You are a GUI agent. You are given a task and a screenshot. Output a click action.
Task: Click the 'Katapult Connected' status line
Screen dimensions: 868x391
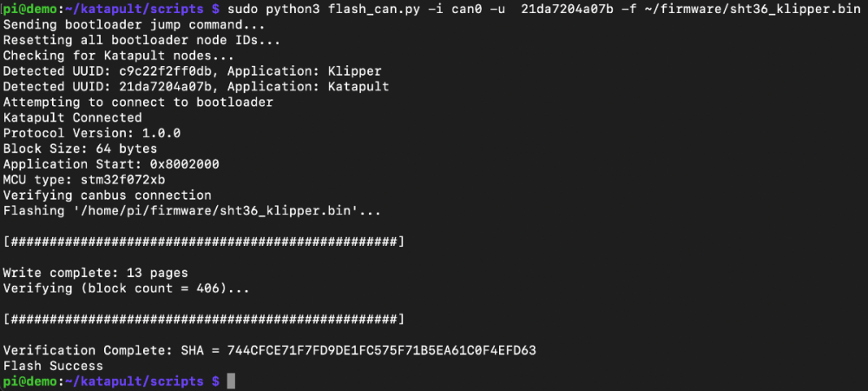[x=73, y=118]
